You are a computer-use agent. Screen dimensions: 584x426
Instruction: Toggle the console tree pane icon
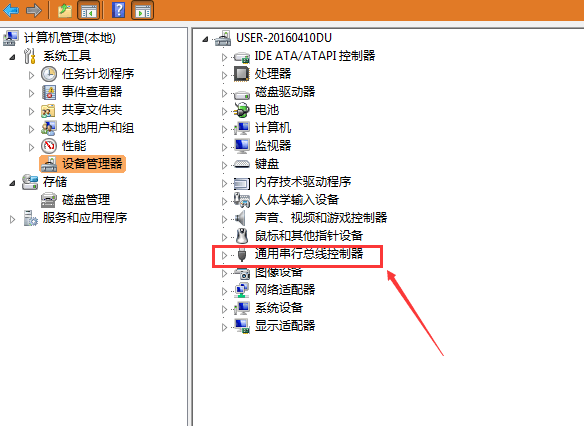click(x=89, y=10)
